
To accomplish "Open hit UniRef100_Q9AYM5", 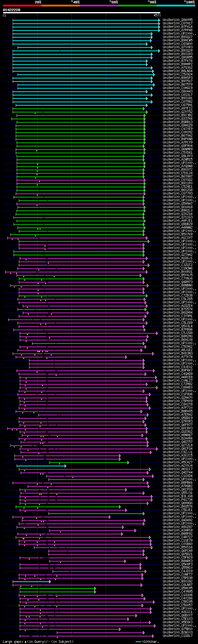I will [178, 20].
